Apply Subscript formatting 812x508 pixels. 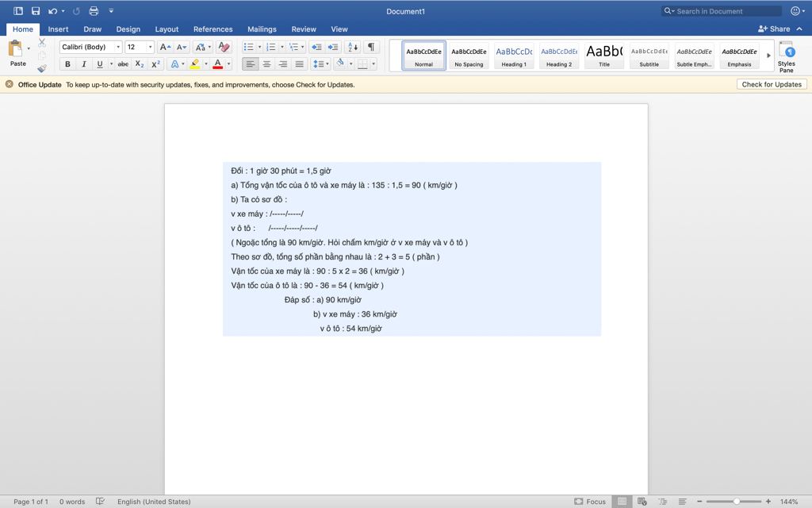[x=140, y=64]
